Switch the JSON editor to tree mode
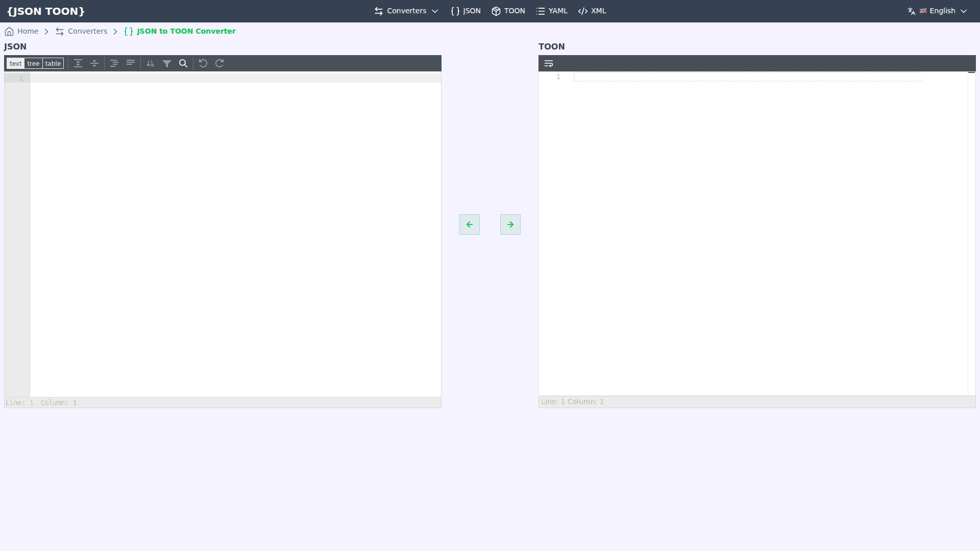The image size is (980, 551). pyautogui.click(x=33, y=63)
